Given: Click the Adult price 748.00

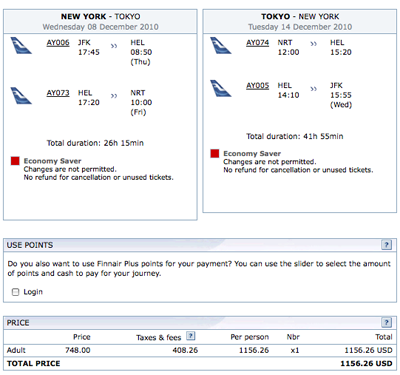Looking at the screenshot, I should click(x=78, y=350).
